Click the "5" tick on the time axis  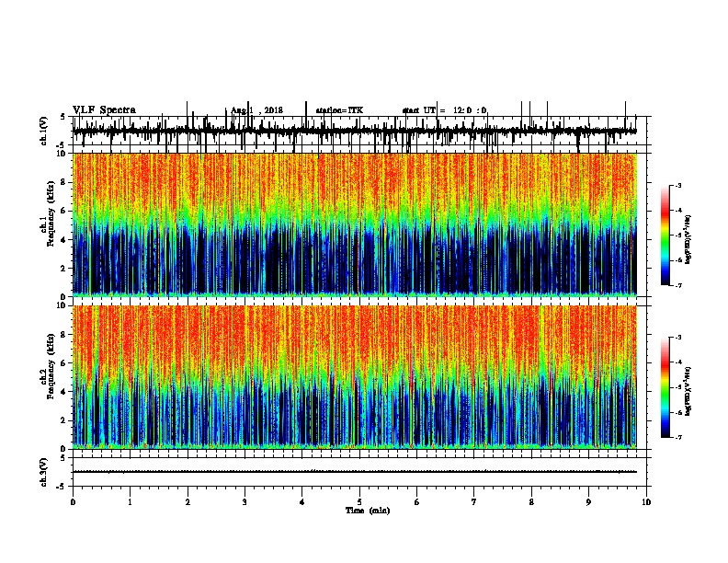click(x=359, y=502)
